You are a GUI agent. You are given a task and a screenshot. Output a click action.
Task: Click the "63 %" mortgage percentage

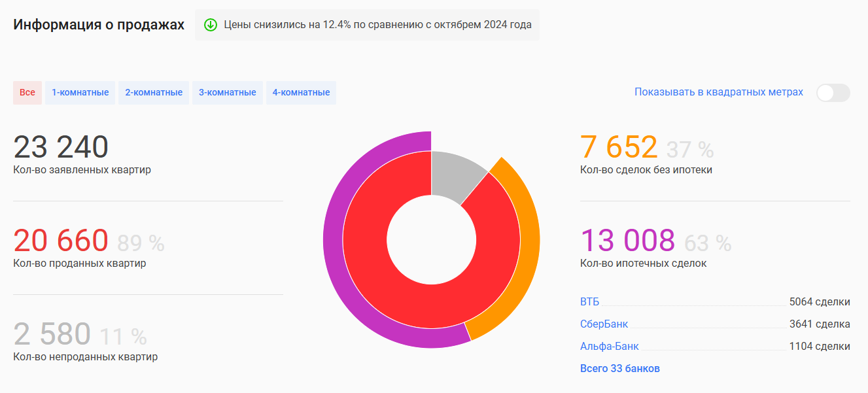(708, 243)
